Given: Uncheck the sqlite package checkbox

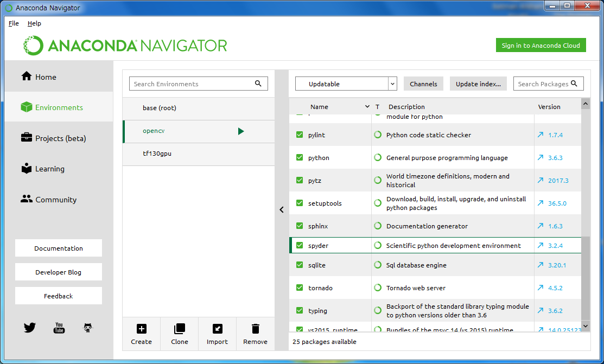Looking at the screenshot, I should coord(300,265).
